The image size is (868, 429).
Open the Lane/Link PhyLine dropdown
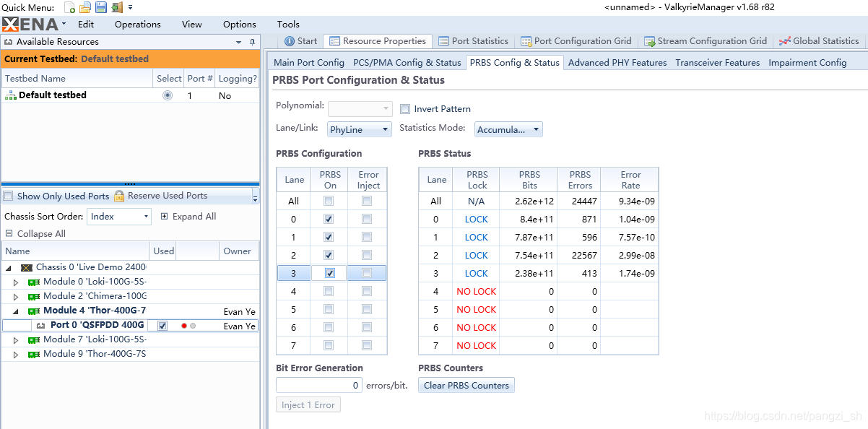[360, 129]
